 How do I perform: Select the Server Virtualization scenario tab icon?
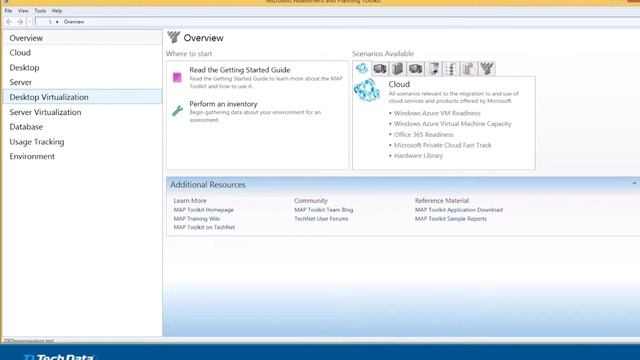coord(433,69)
